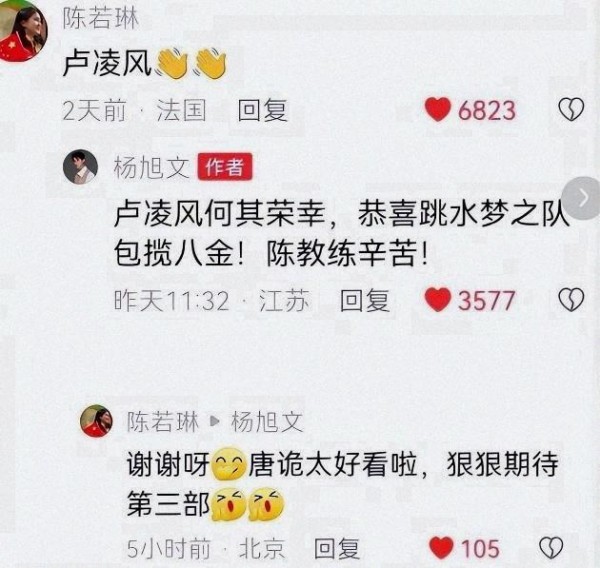Reply to the 卢凌风 comment from 法国
This screenshot has width=600, height=568.
tap(262, 110)
